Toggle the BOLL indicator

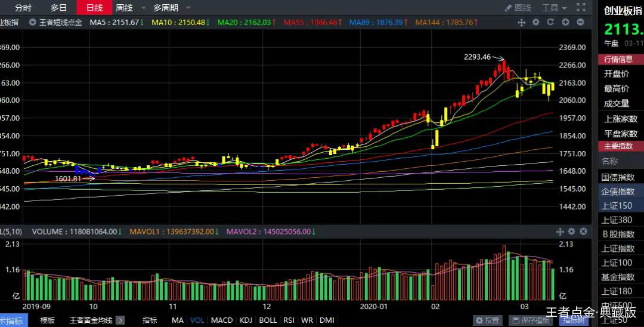(268, 320)
